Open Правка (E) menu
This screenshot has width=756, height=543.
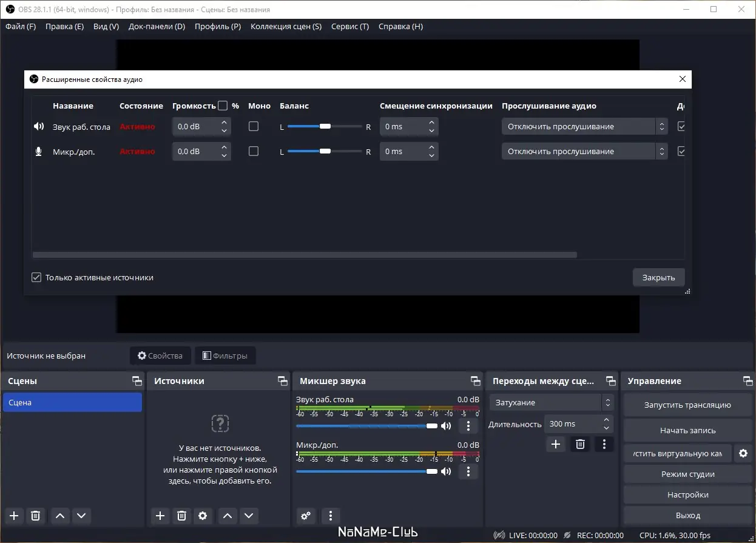coord(64,27)
